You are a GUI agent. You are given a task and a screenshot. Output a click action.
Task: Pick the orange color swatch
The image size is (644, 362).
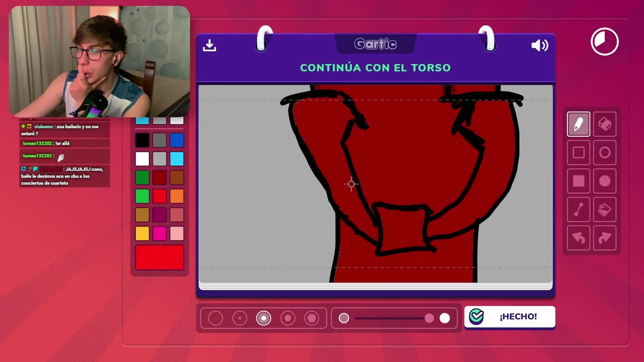tap(177, 196)
